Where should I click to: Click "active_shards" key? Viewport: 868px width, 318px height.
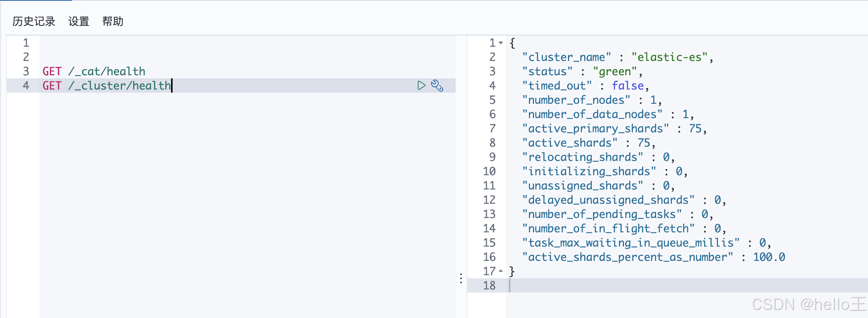(x=570, y=143)
